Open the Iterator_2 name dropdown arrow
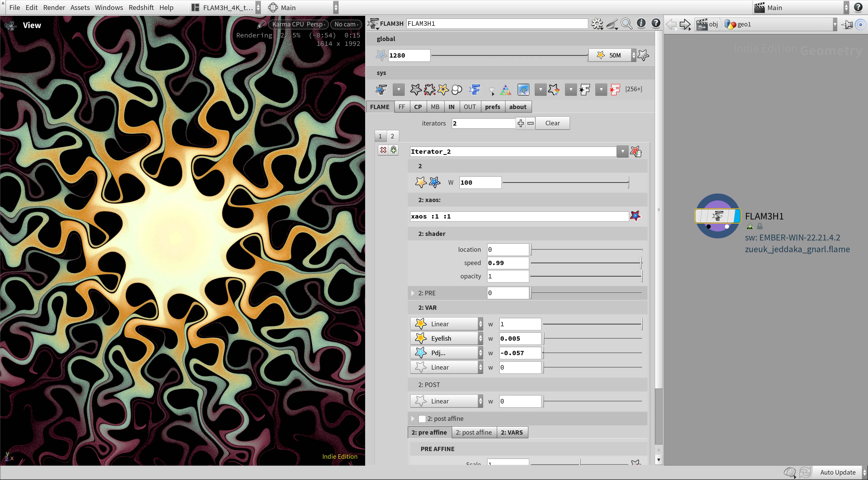This screenshot has height=480, width=868. point(622,151)
